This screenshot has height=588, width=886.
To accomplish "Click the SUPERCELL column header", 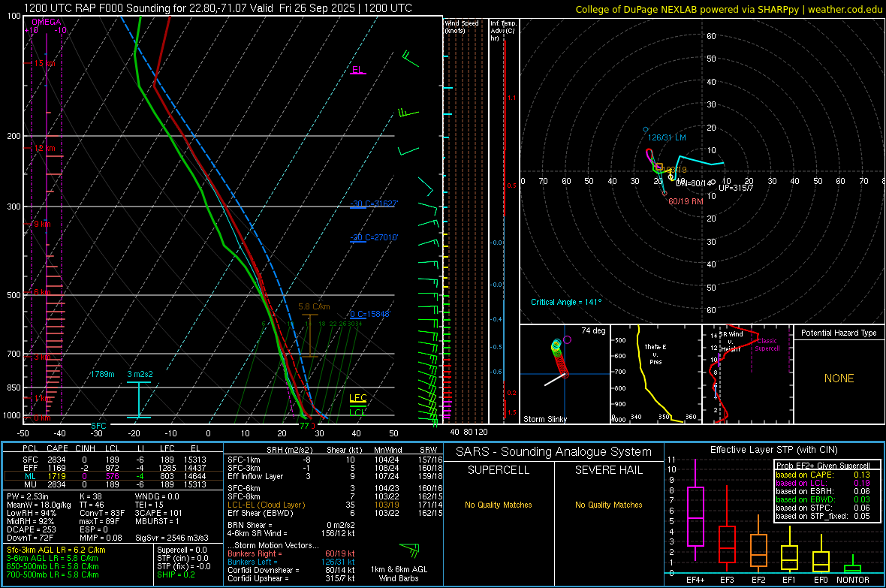I will click(x=499, y=470).
